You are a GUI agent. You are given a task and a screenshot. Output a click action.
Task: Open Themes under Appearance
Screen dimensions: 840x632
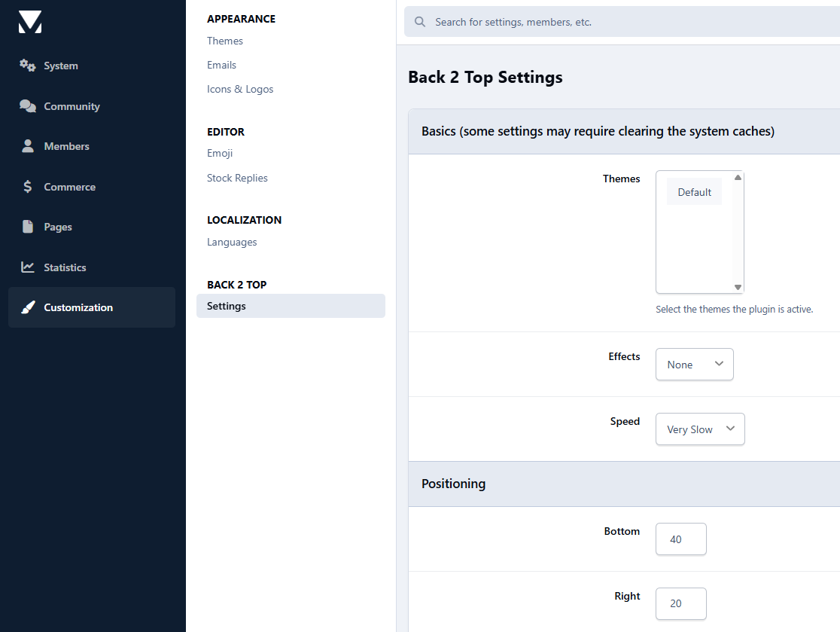click(x=225, y=41)
